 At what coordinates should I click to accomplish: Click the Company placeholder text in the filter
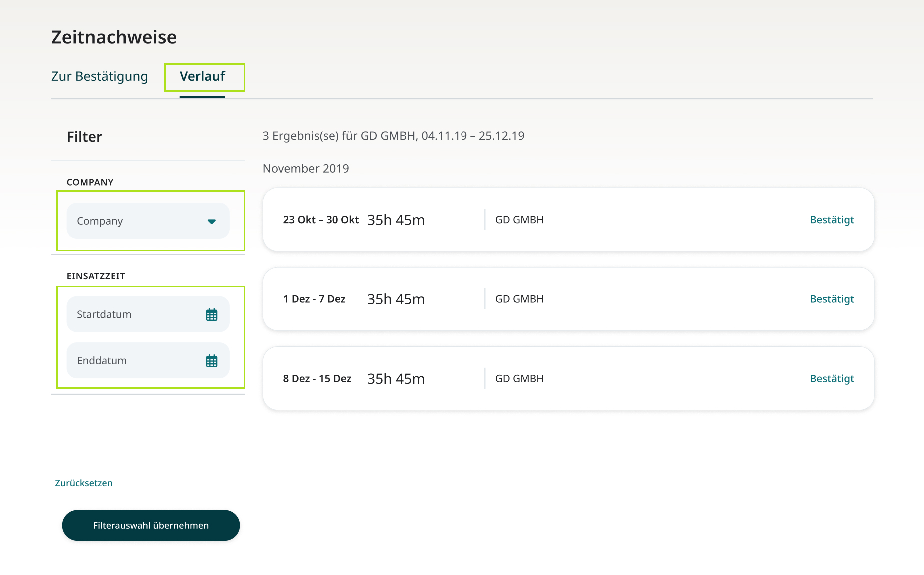tap(100, 221)
